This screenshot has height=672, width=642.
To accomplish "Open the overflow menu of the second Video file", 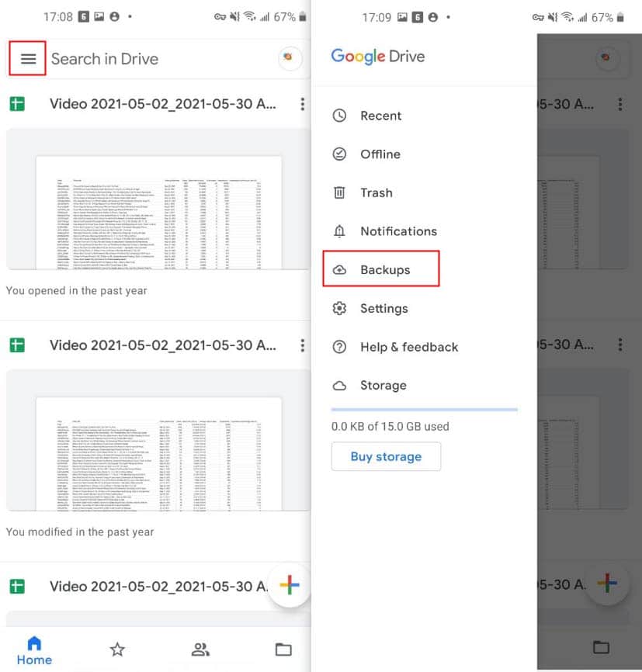I will pos(302,345).
